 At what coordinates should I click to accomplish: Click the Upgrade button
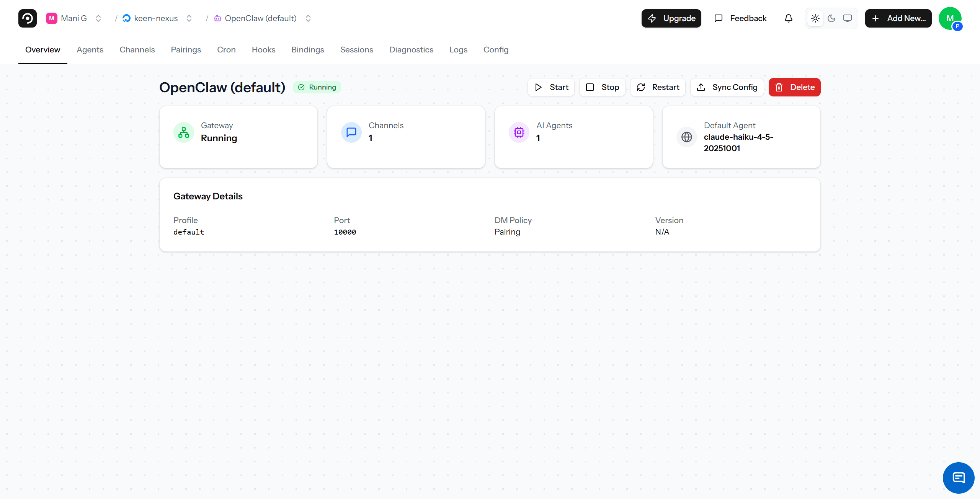point(671,18)
